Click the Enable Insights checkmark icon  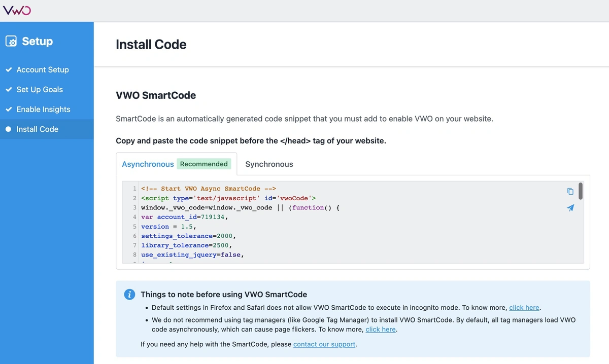(9, 109)
